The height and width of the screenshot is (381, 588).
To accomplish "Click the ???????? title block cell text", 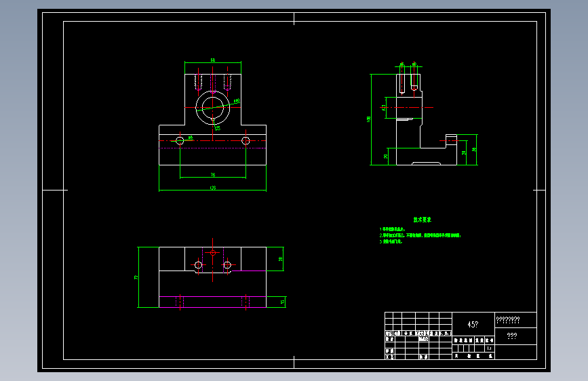I will (508, 320).
